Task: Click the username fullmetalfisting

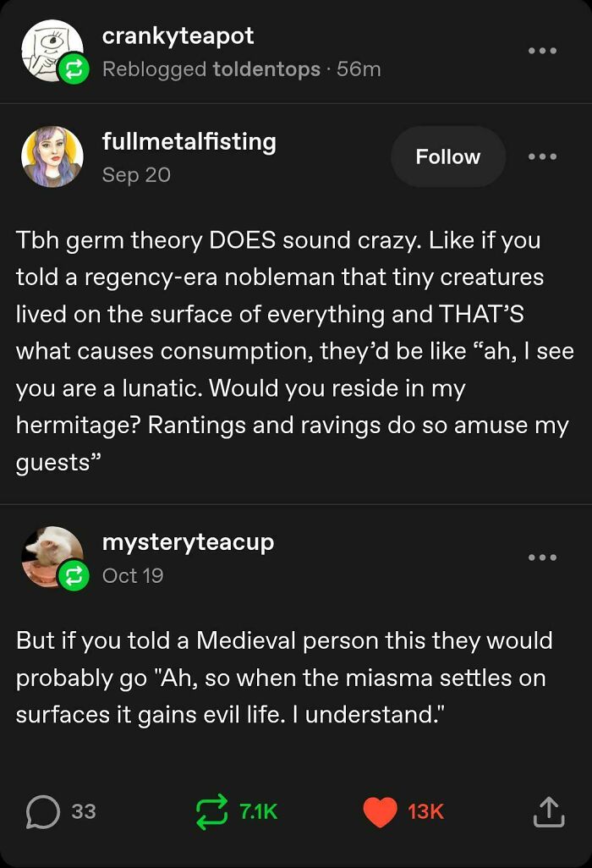Action: 189,141
